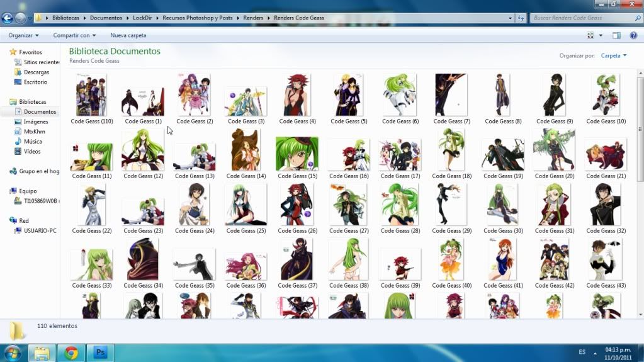The height and width of the screenshot is (362, 644).
Task: Open Sitios recientes in sidebar
Action: coord(37,62)
